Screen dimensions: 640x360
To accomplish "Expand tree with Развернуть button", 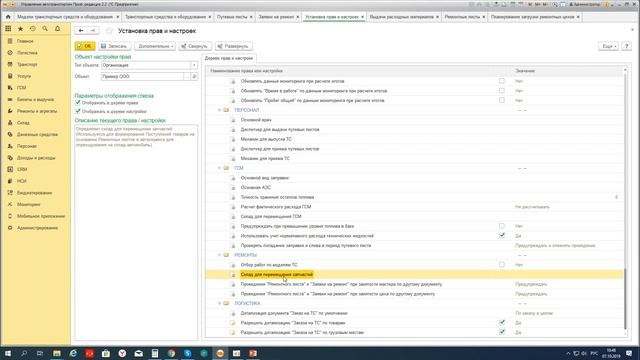I will tap(233, 46).
